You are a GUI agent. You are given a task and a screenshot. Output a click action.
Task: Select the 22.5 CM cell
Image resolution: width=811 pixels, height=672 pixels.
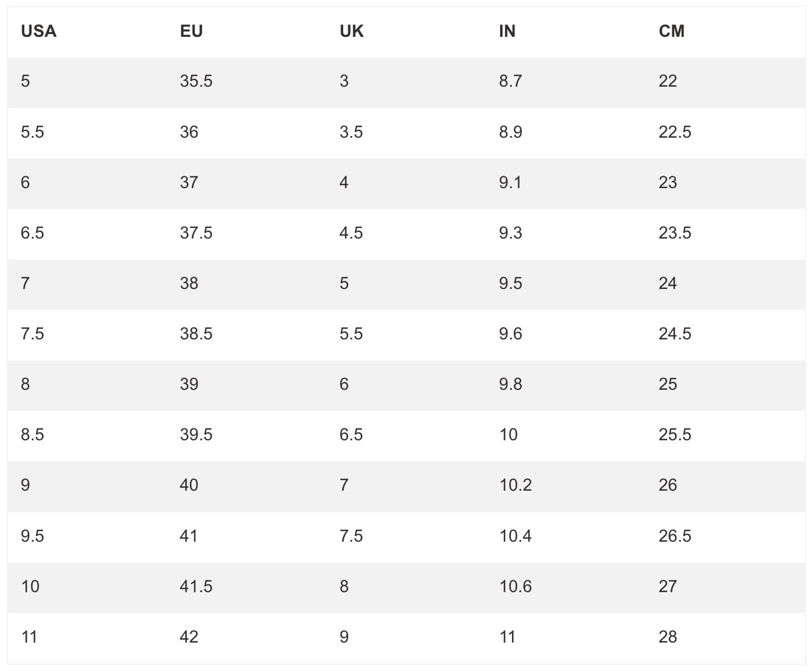click(675, 132)
